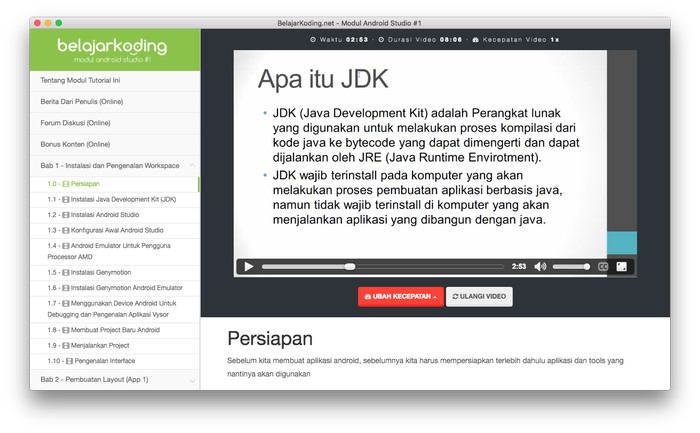Image resolution: width=700 pixels, height=433 pixels.
Task: Open lesson 1.7 Menggunakan Device Android
Action: point(115,309)
